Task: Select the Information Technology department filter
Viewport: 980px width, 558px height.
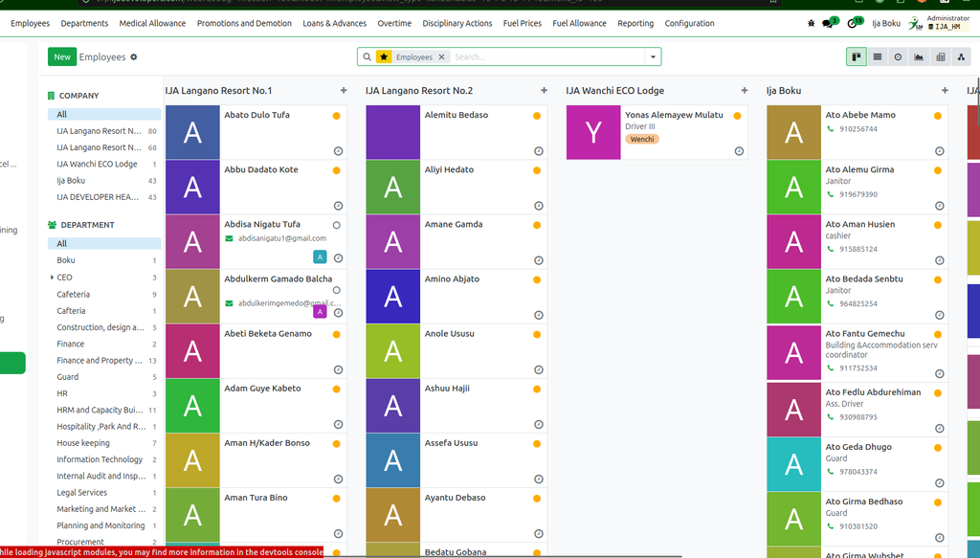Action: (106, 459)
